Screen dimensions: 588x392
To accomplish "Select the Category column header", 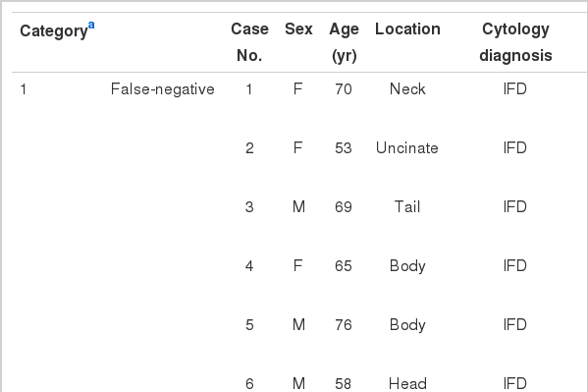I will point(54,30).
